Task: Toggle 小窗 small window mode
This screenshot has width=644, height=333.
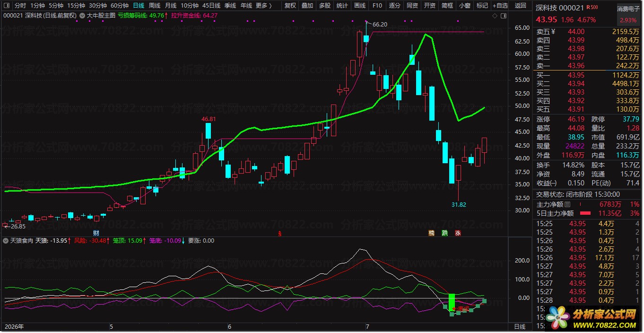Action: pos(464,6)
